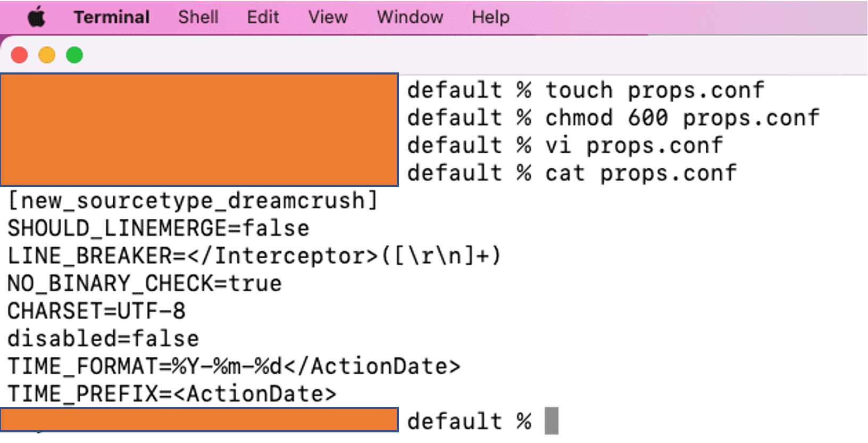
Task: Open the Apple menu icon
Action: click(37, 17)
